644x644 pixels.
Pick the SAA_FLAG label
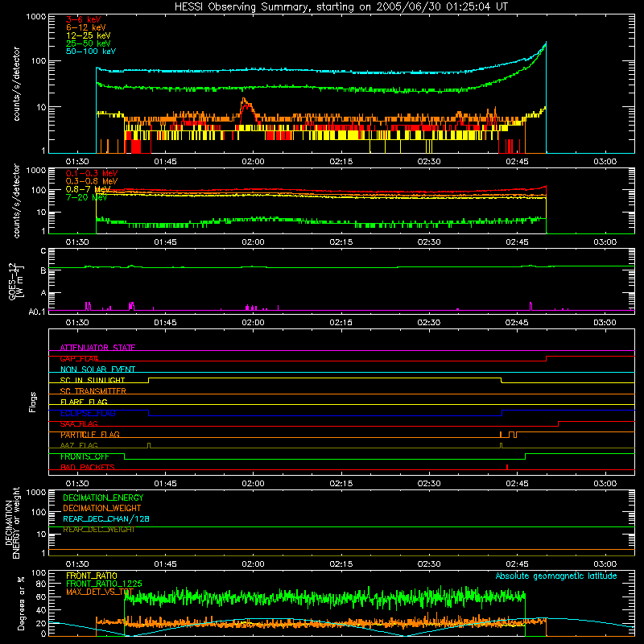click(79, 424)
